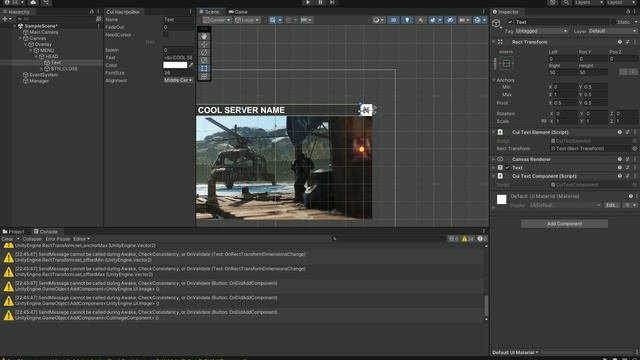This screenshot has height=360, width=640.
Task: Open the Inspector tab
Action: point(506,12)
